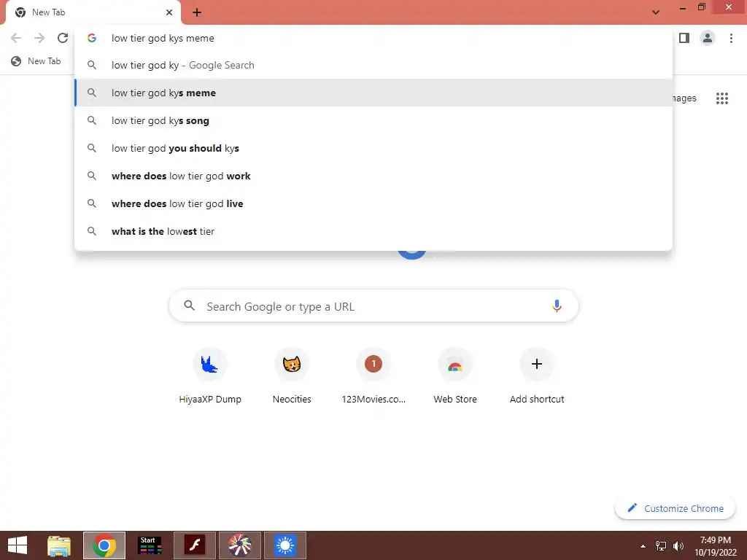Reload the current page
The image size is (747, 560).
coord(63,38)
